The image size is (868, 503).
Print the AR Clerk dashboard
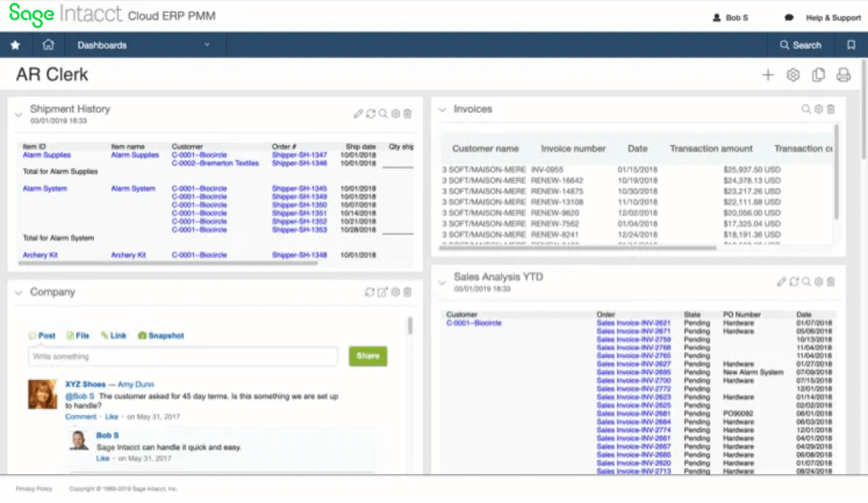(x=843, y=75)
